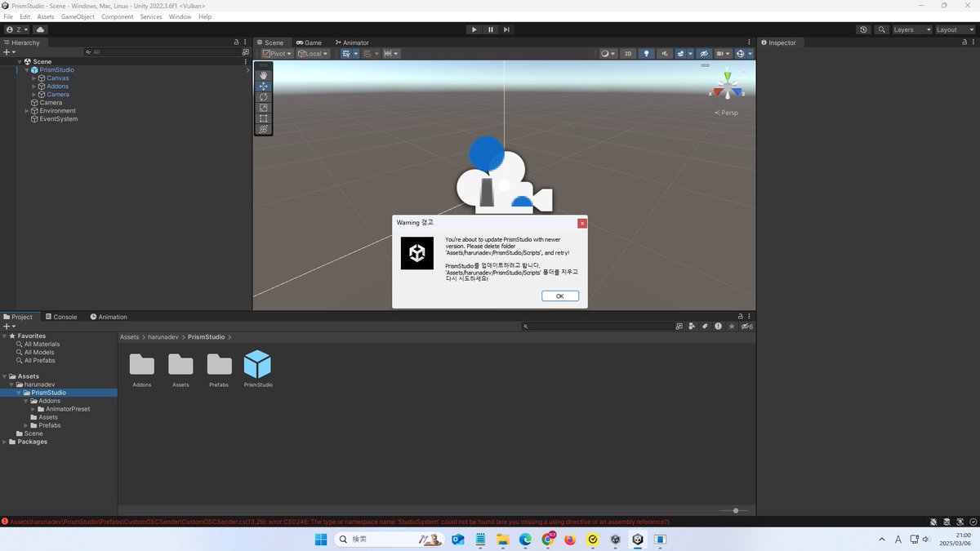
Task: Open the GameObject menu
Action: coord(78,16)
